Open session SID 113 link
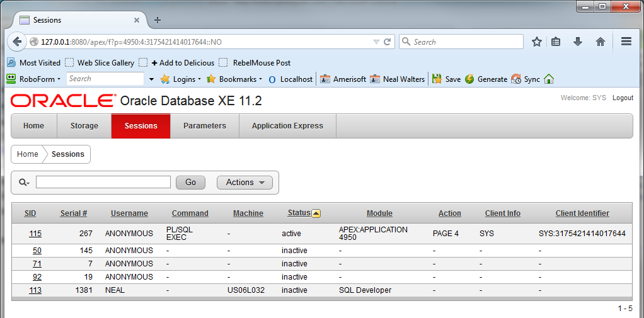This screenshot has height=318, width=644. coord(35,290)
